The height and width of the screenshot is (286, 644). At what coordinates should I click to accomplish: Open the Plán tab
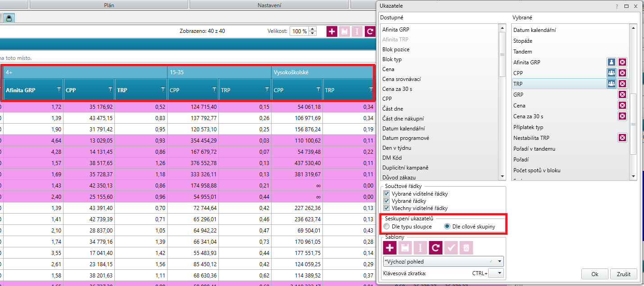pos(109,4)
